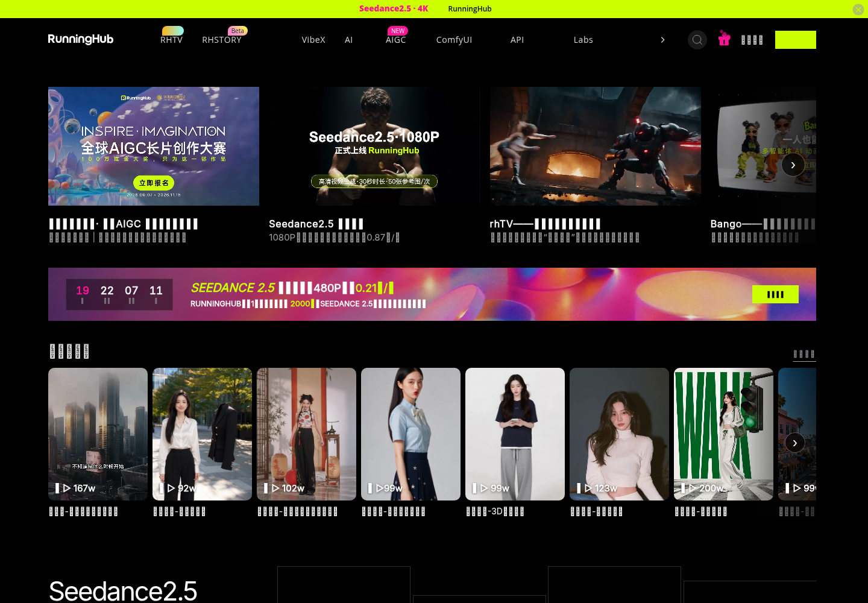Go to the RunningHub home logo
This screenshot has width=868, height=603.
pyautogui.click(x=81, y=39)
